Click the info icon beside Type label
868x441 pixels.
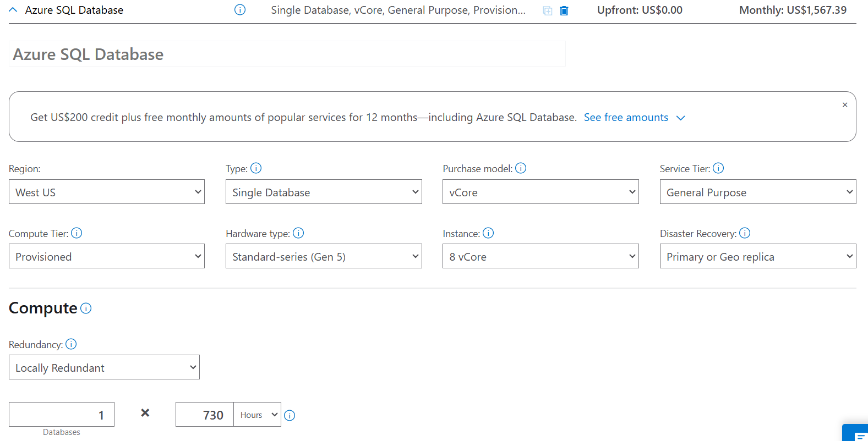click(x=256, y=168)
